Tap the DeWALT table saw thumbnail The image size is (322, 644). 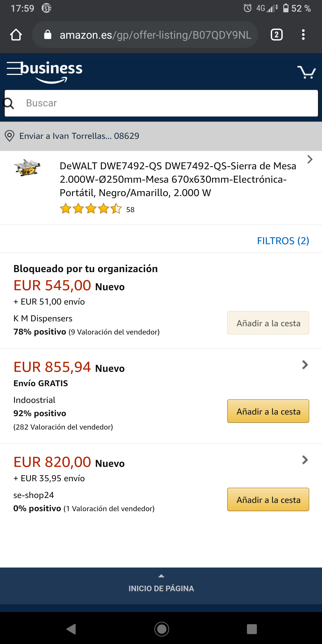coord(28,168)
